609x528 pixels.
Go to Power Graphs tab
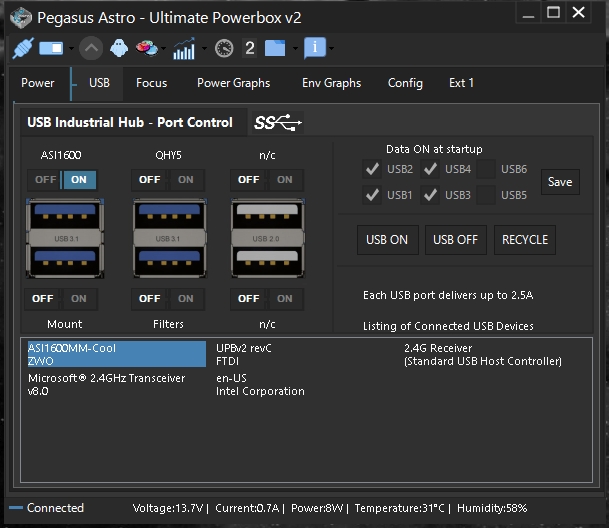[x=233, y=83]
